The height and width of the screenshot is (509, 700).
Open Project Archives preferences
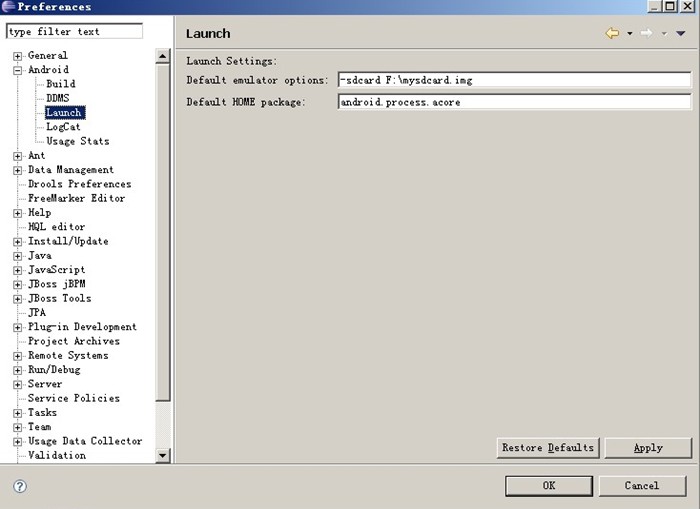pos(74,341)
